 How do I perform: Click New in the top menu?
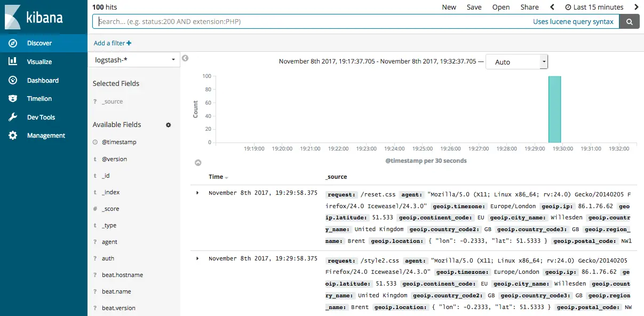(x=449, y=7)
